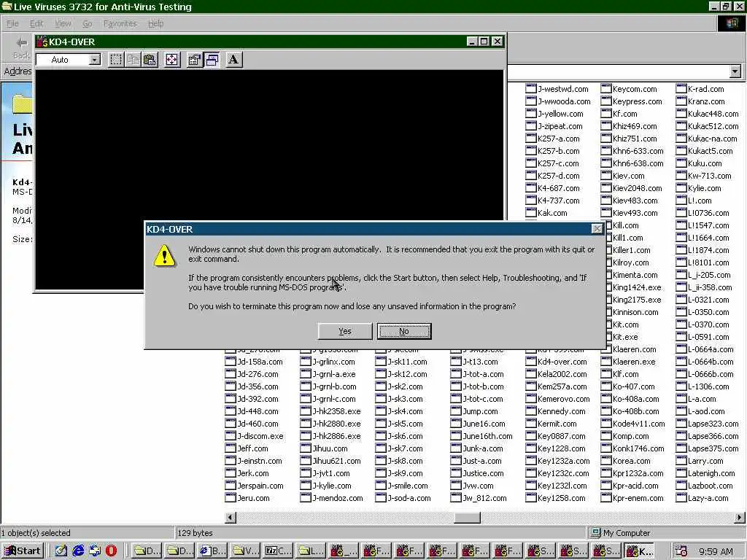Toggle the Background button in the KD4-OVER toolbar
Viewport: 747px width, 560px height.
click(x=212, y=60)
